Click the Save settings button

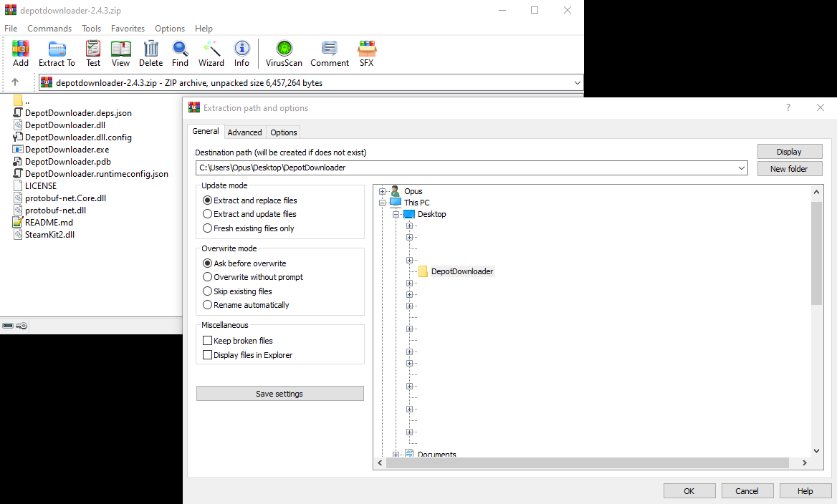(x=279, y=394)
